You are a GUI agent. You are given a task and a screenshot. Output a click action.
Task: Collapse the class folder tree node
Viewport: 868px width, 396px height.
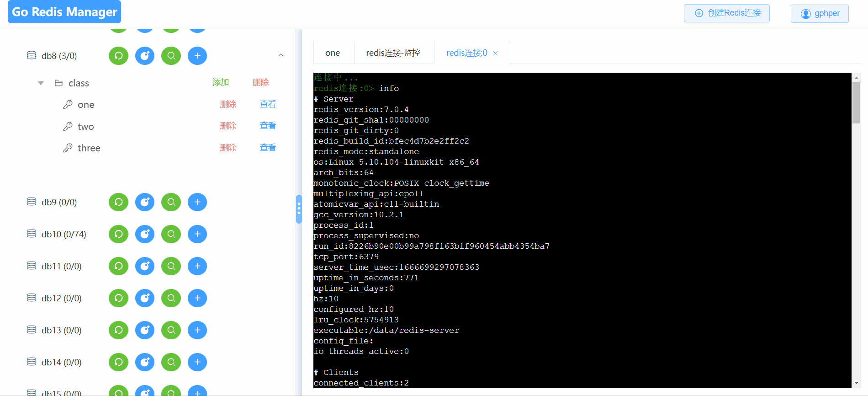[41, 83]
